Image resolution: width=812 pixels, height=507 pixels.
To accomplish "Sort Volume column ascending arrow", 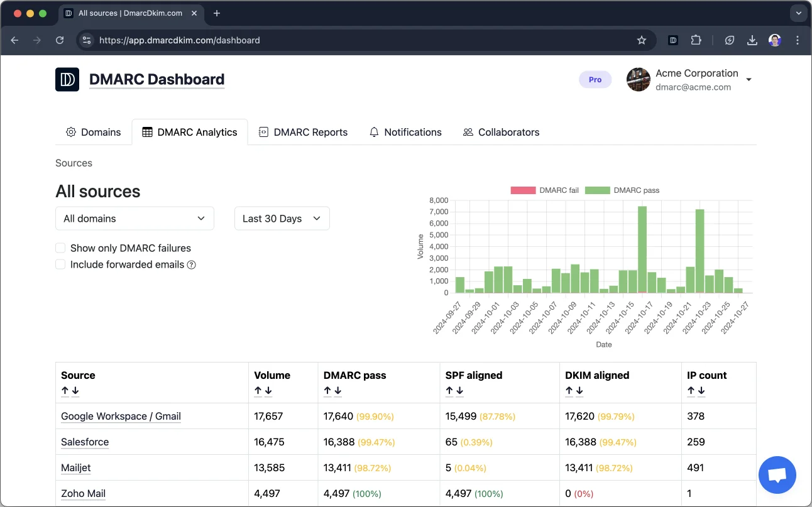I will click(258, 391).
